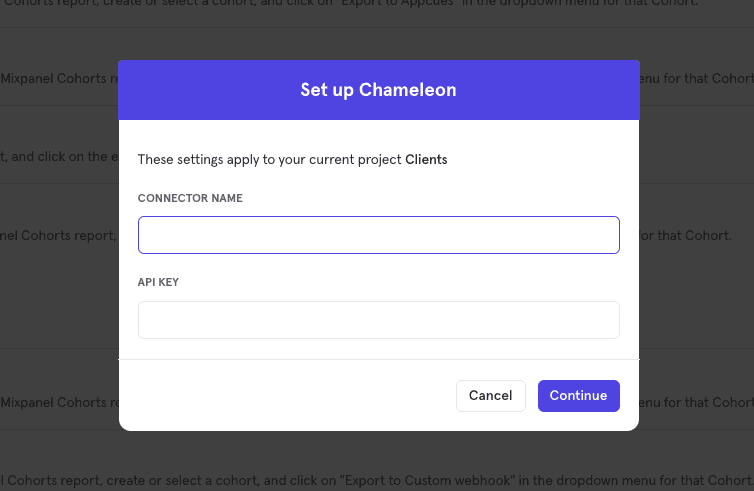Click the "Set up Chameleon" dialog title
The height and width of the screenshot is (491, 754).
(378, 90)
